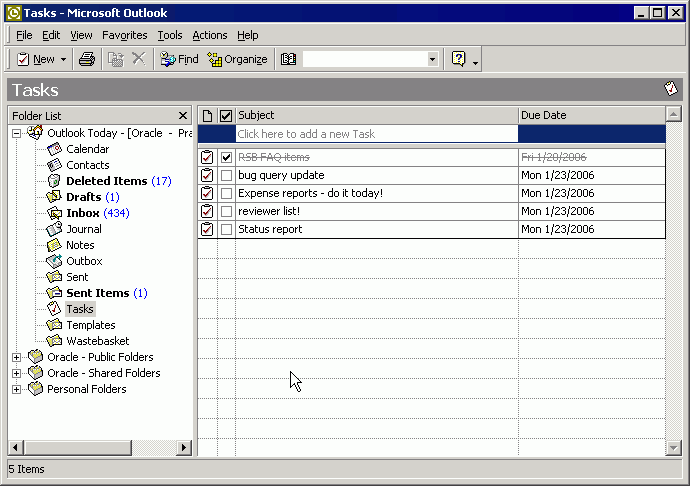Open the Sent folder

pyautogui.click(x=77, y=277)
